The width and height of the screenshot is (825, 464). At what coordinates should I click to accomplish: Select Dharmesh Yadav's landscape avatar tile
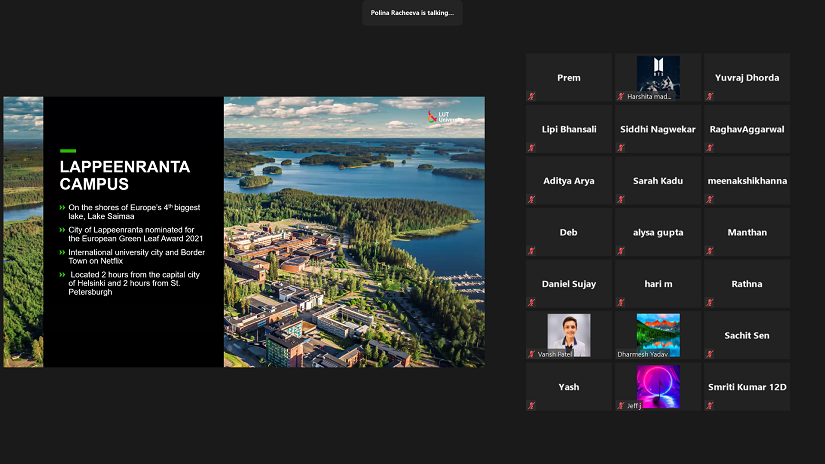[658, 332]
